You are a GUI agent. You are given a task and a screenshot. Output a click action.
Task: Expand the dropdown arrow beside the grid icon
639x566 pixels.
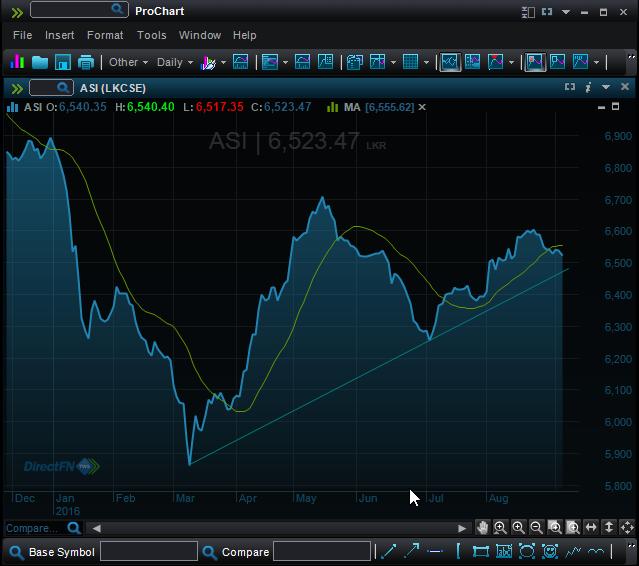[426, 63]
